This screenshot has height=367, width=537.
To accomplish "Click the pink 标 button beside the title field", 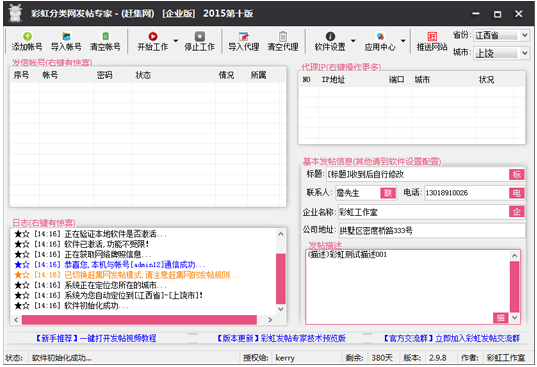I will click(517, 174).
